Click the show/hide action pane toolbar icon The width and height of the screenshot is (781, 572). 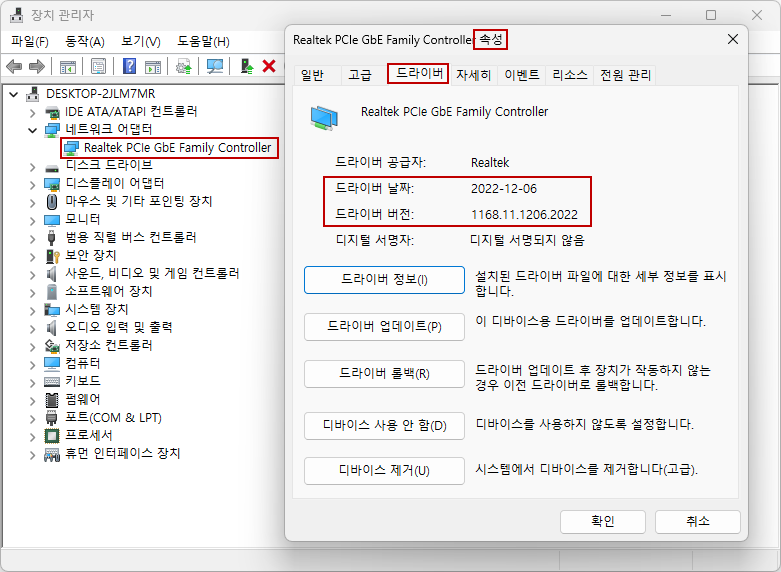[x=153, y=66]
